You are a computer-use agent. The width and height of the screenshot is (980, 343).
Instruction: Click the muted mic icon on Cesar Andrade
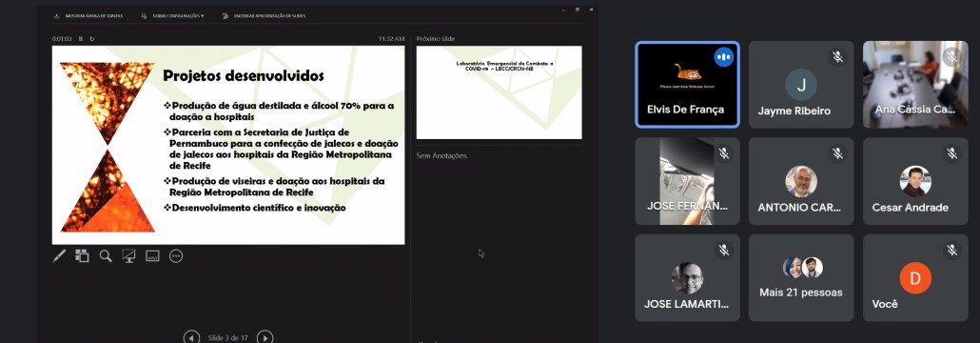point(951,153)
